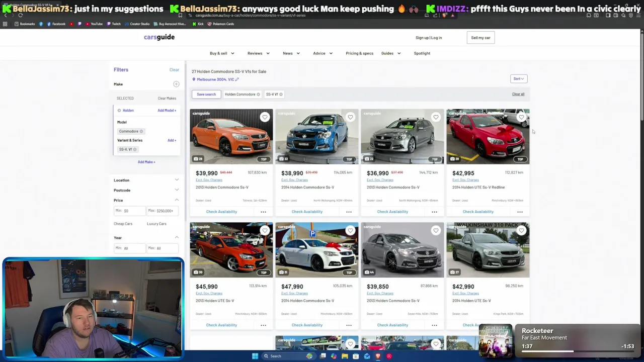Viewport: 644px width, 362px height.
Task: Open Windows Start menu
Action: coord(255,356)
